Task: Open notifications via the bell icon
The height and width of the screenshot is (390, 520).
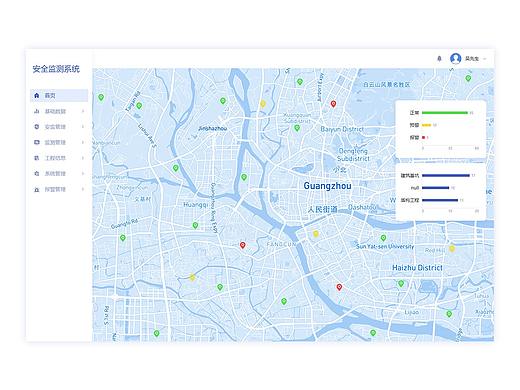Action: (439, 59)
